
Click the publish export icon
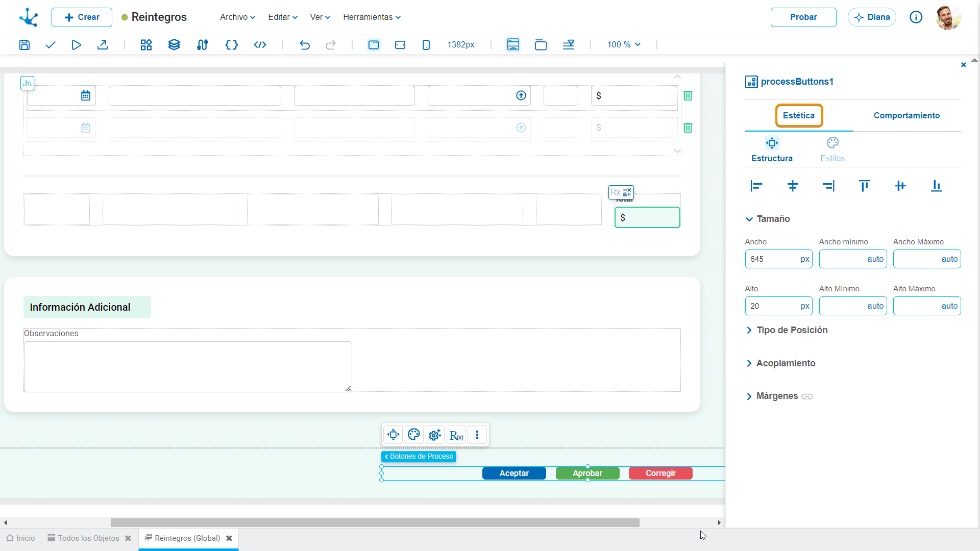click(x=103, y=45)
